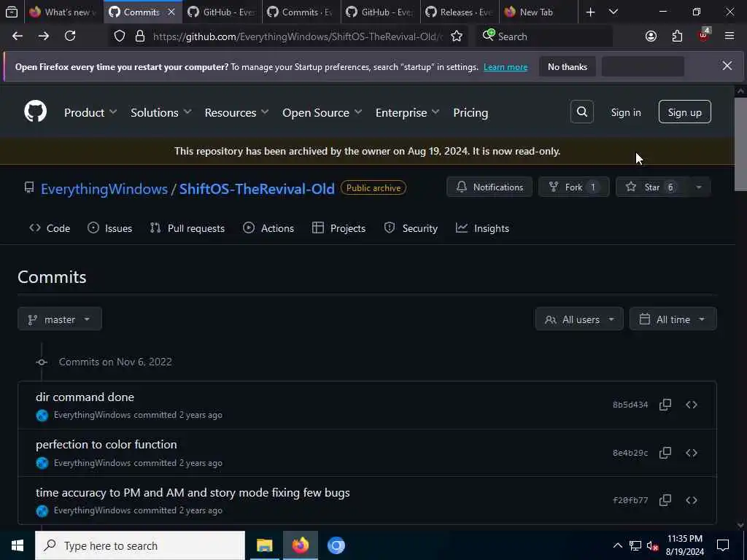Switch to the New Tab browser tab
The width and height of the screenshot is (747, 560).
point(538,12)
